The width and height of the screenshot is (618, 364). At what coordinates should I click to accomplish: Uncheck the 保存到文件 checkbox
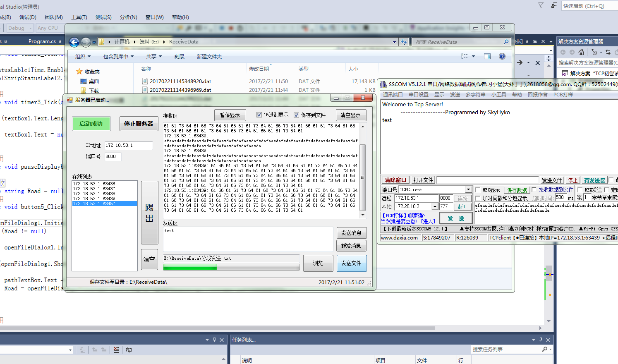(296, 115)
